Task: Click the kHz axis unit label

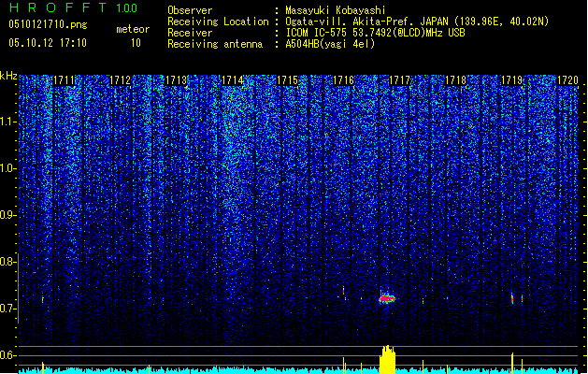Action: click(x=8, y=76)
